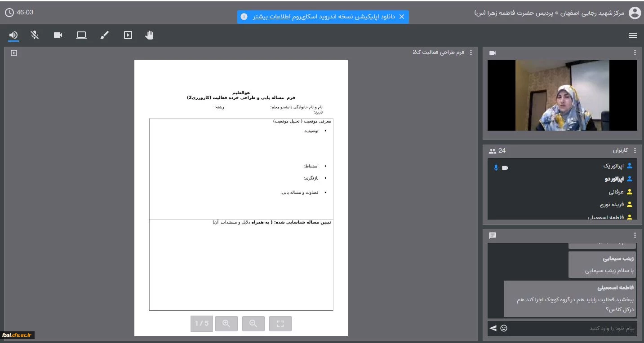
Task: Toggle the speaker audio icon
Action: click(x=13, y=35)
